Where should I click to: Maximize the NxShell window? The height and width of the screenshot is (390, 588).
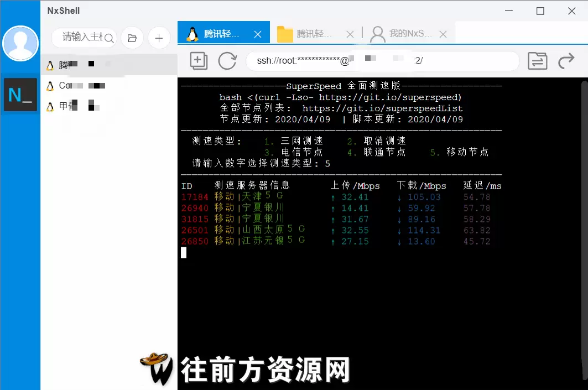540,11
